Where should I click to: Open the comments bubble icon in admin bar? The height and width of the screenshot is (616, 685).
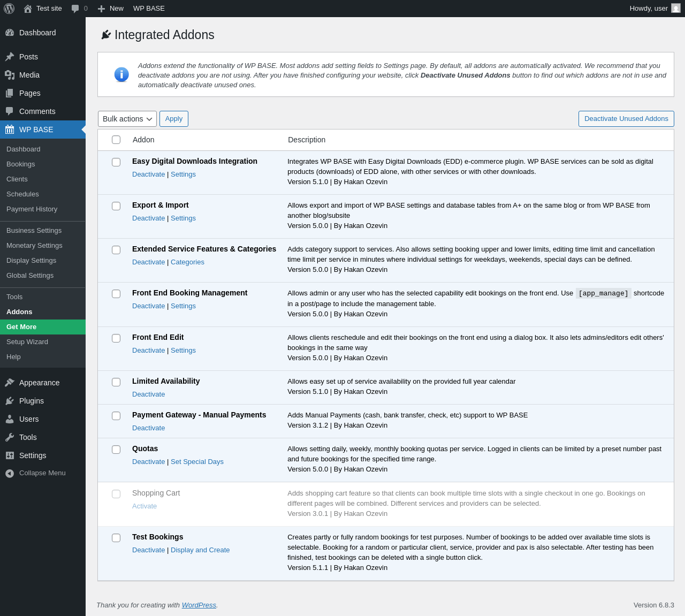(x=75, y=9)
